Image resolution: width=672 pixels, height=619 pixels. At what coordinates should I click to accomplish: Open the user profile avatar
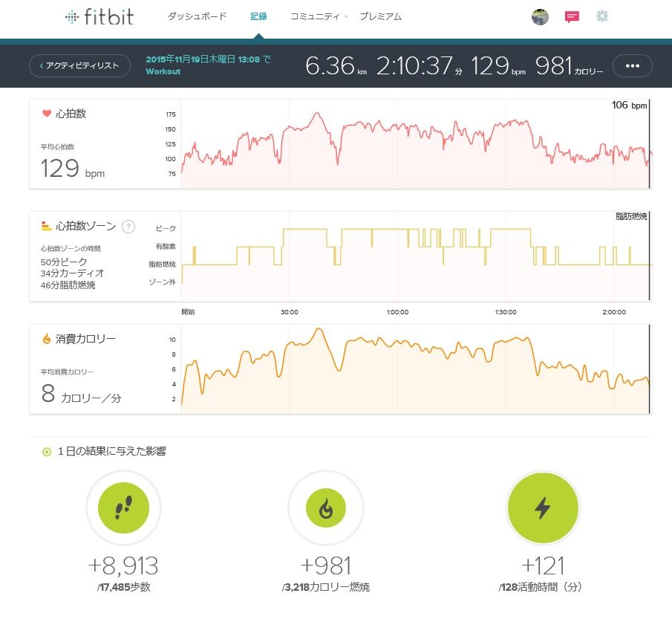[x=540, y=17]
